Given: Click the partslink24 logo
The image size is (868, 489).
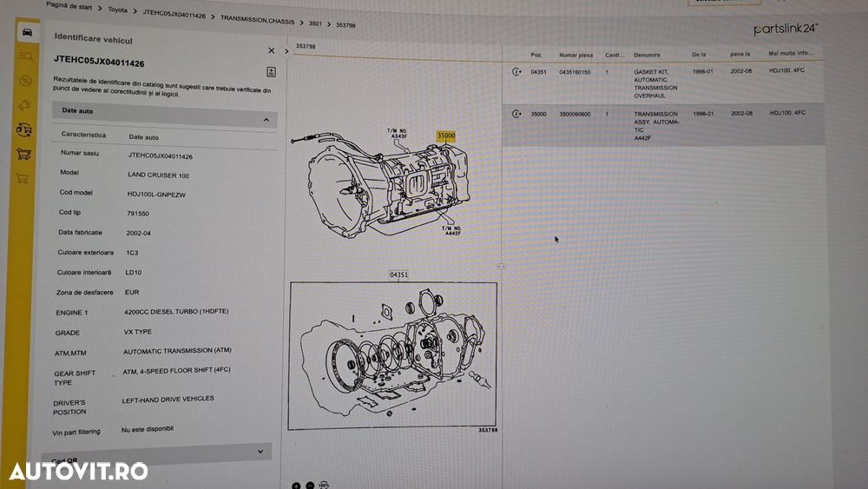Looking at the screenshot, I should pos(785,29).
